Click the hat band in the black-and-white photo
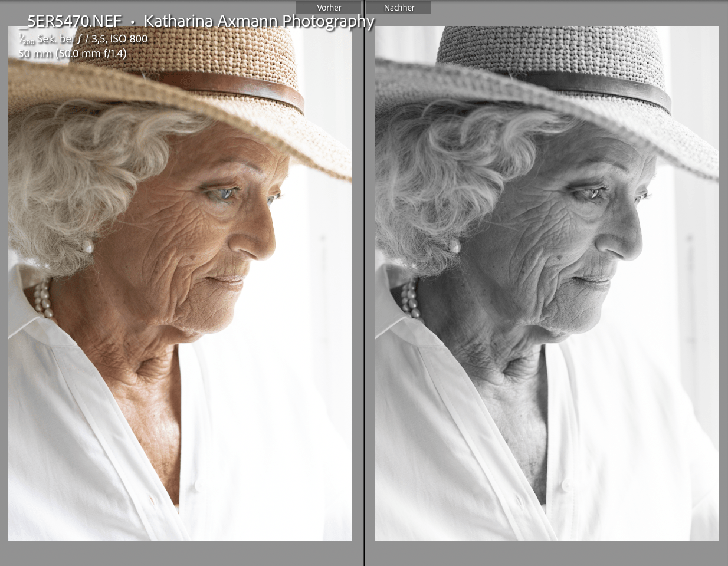This screenshot has height=566, width=728. point(603,90)
